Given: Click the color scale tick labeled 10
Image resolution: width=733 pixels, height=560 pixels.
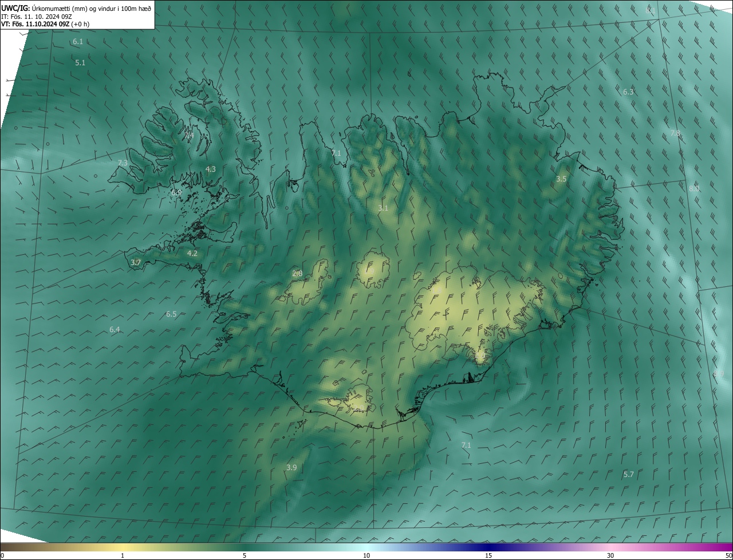Looking at the screenshot, I should [x=366, y=555].
